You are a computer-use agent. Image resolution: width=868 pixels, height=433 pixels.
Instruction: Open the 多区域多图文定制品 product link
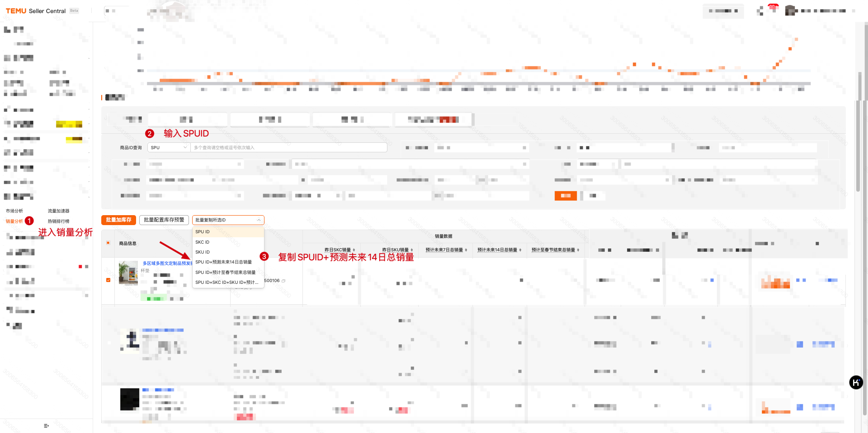click(167, 263)
